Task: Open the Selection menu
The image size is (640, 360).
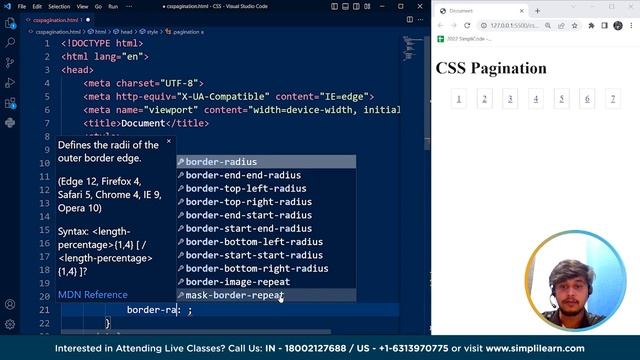Action: pos(59,7)
